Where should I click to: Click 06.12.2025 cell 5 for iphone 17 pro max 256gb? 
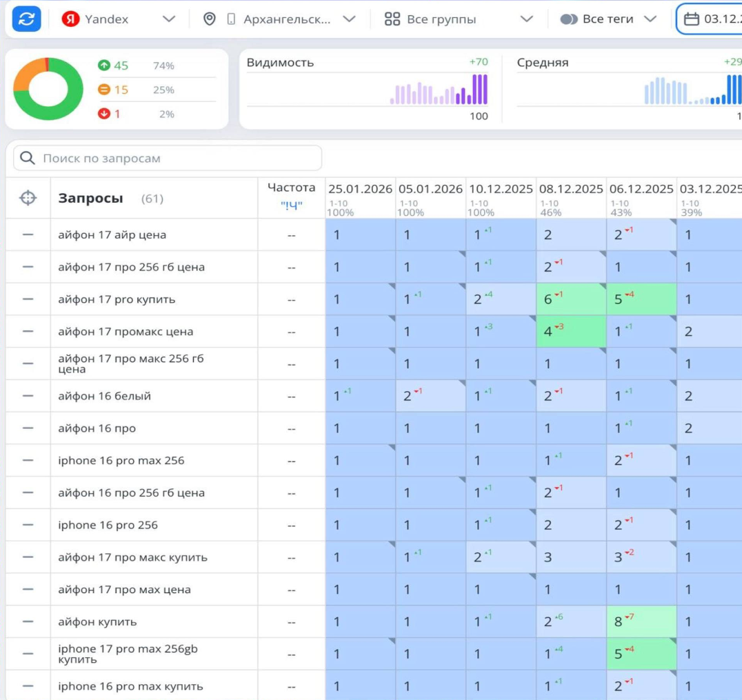[x=642, y=654]
